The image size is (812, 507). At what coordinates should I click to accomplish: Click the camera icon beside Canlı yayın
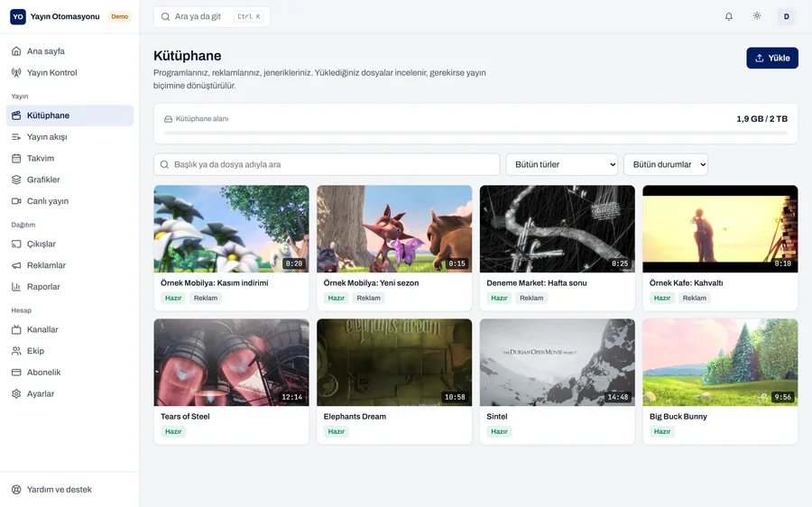pyautogui.click(x=16, y=201)
